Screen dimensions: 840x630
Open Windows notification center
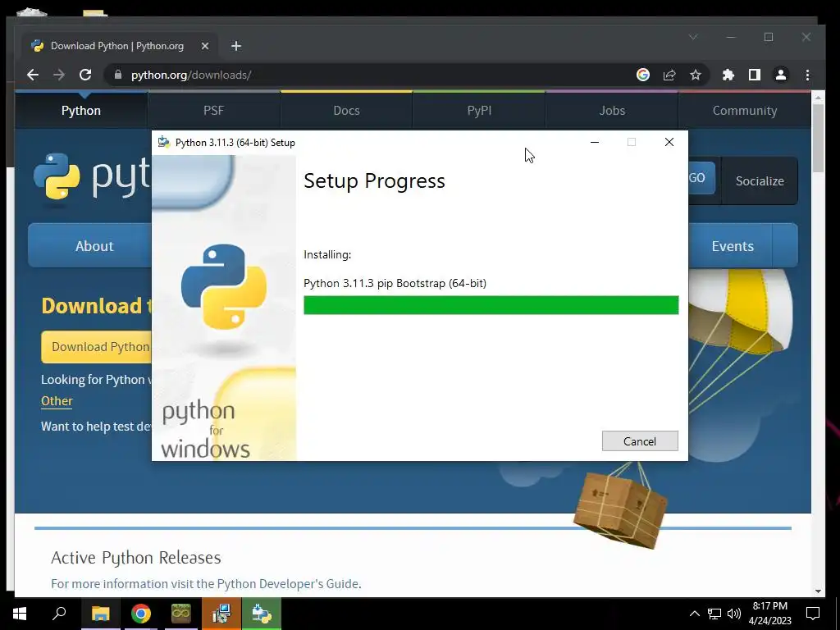click(813, 614)
